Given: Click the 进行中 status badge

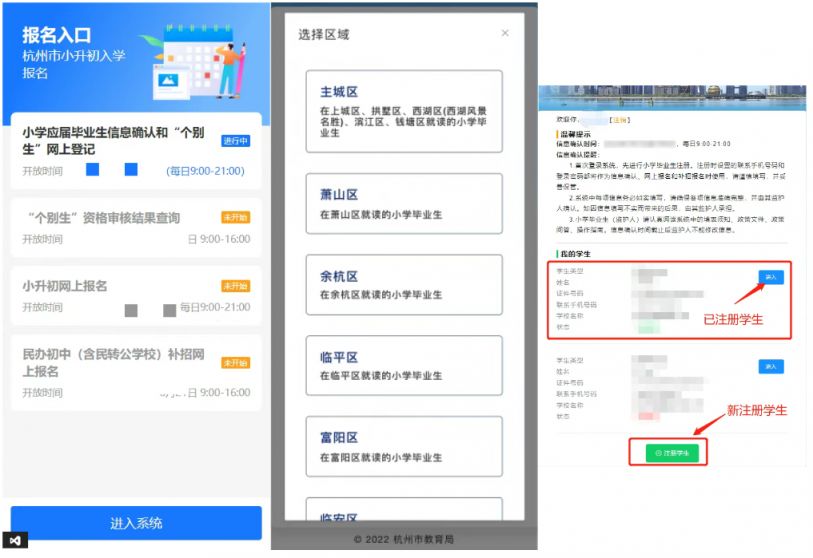Looking at the screenshot, I should 235,141.
